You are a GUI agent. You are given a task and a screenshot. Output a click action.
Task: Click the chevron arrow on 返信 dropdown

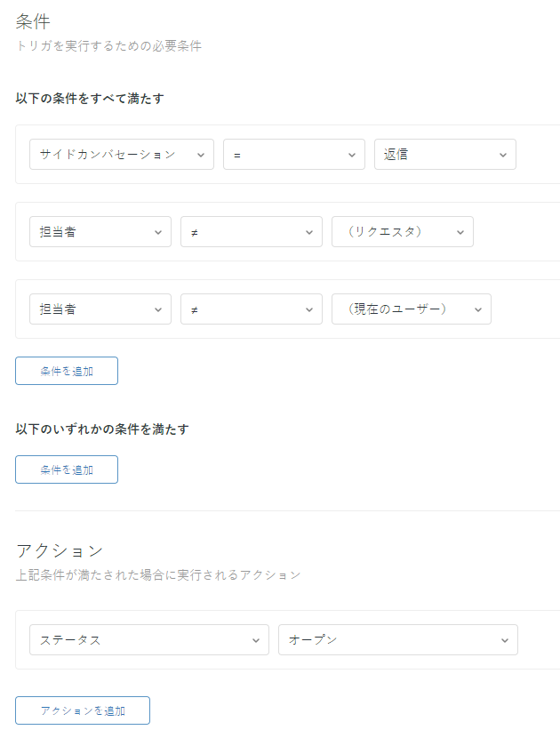pos(504,155)
